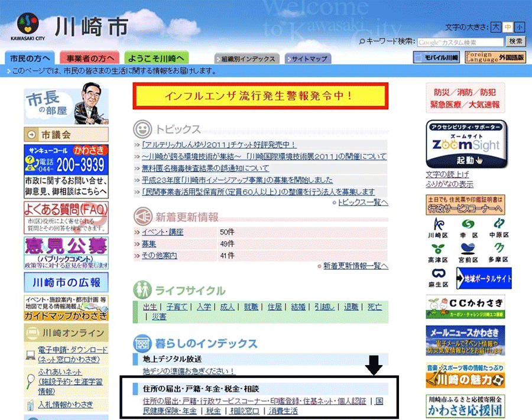Screen dimensions: 532x420
Task: Click the 入札情報かわさき link
Action: [x=65, y=405]
